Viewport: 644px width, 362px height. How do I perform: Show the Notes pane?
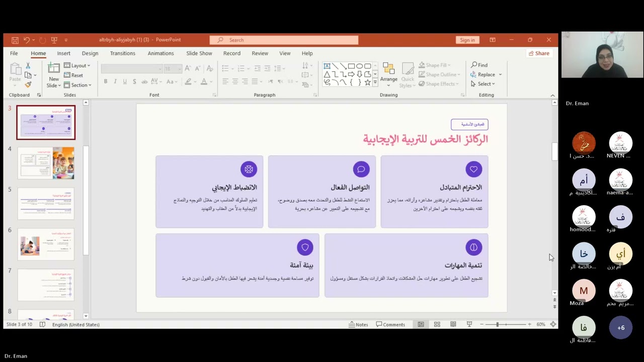[359, 325]
